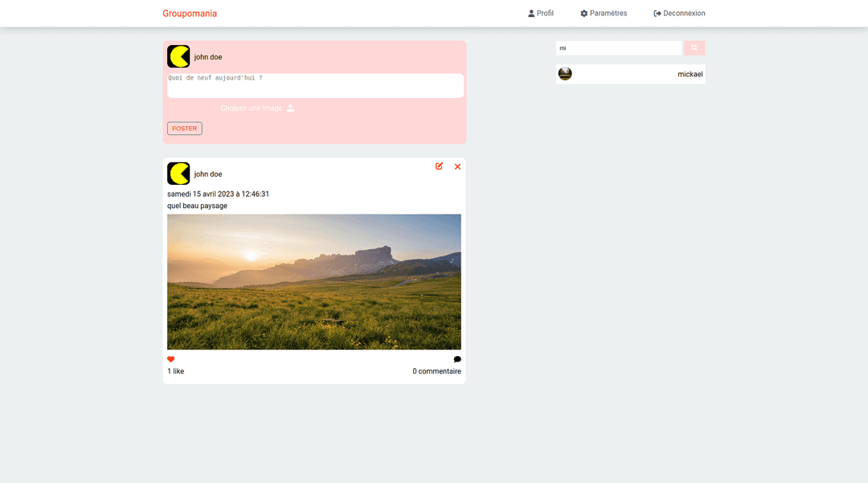Image resolution: width=868 pixels, height=483 pixels.
Task: Open mickael's avatar thumbnail
Action: [565, 74]
